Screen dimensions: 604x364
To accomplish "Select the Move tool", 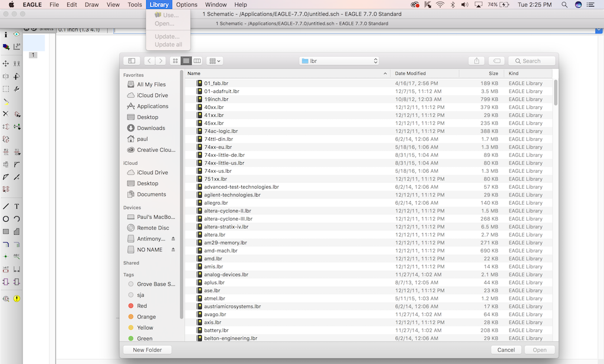I will click(x=6, y=64).
